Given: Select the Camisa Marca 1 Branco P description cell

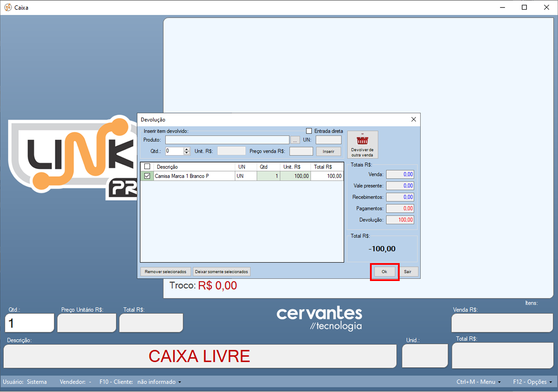Looking at the screenshot, I should [x=194, y=176].
